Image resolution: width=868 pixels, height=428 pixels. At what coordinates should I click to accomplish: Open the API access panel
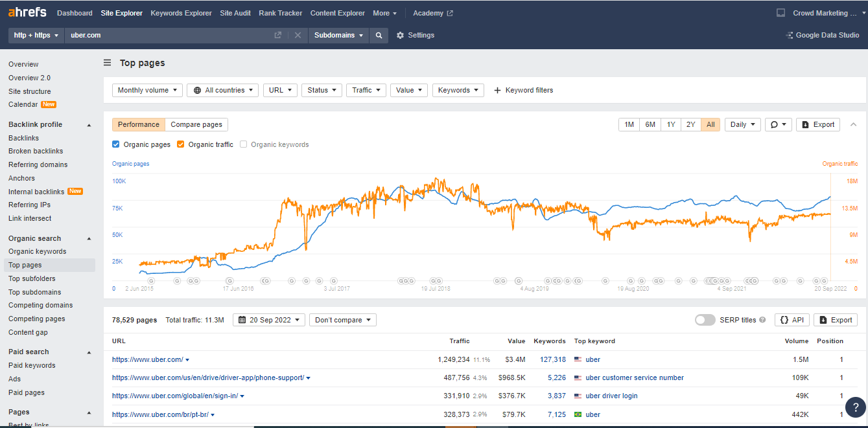792,319
